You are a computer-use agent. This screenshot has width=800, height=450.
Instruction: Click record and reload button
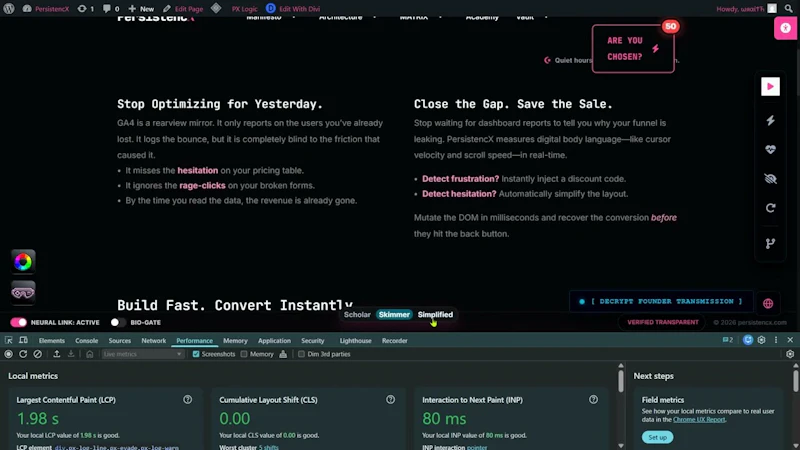pyautogui.click(x=23, y=354)
